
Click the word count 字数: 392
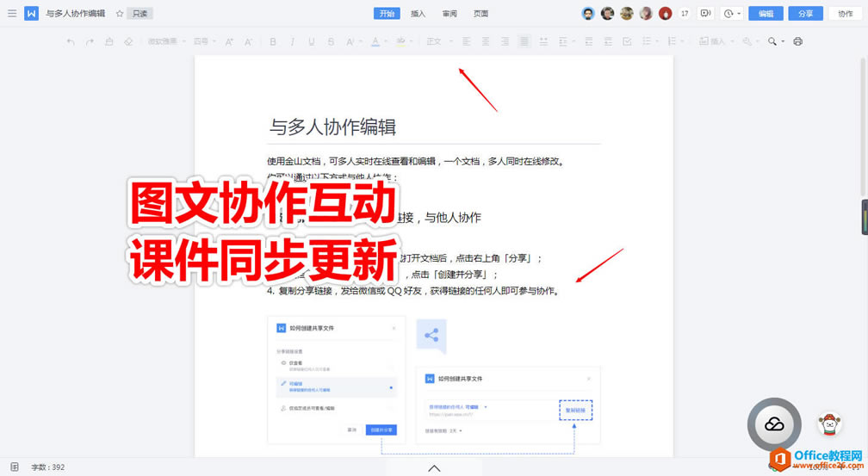click(x=47, y=467)
